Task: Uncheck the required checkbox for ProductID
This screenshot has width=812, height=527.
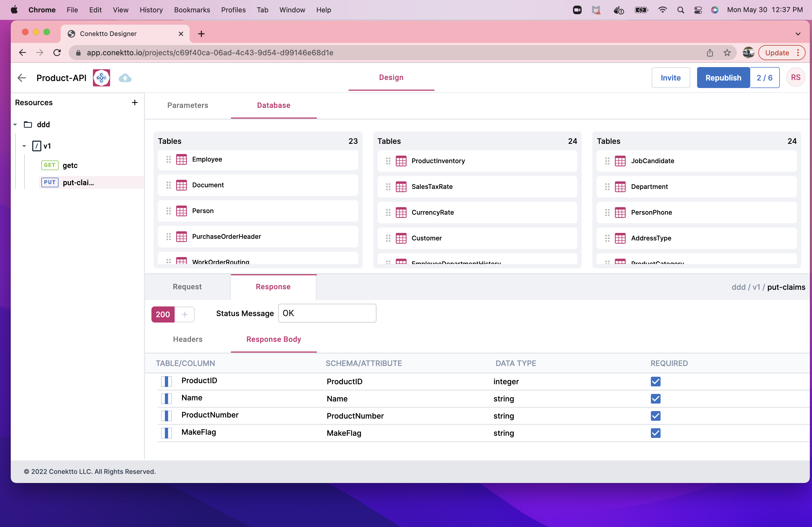Action: coord(655,382)
